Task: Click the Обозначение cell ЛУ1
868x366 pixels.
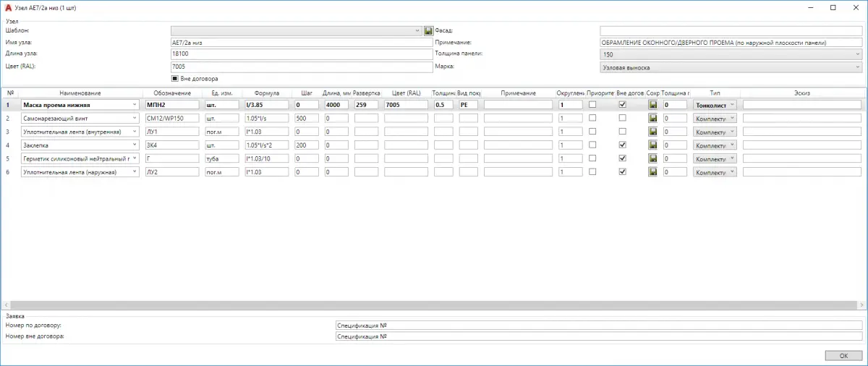Action: click(172, 132)
